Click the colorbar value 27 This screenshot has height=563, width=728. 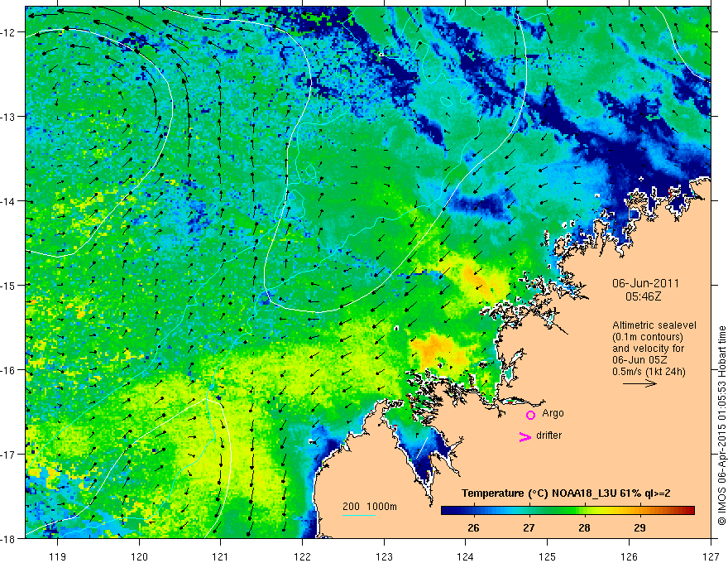pyautogui.click(x=529, y=527)
